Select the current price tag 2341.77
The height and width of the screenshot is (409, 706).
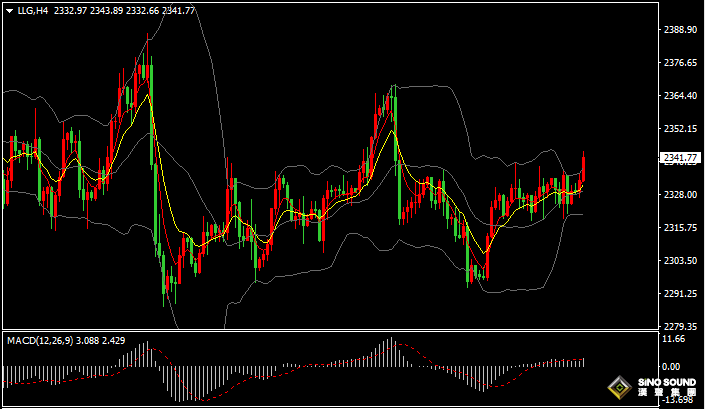680,158
